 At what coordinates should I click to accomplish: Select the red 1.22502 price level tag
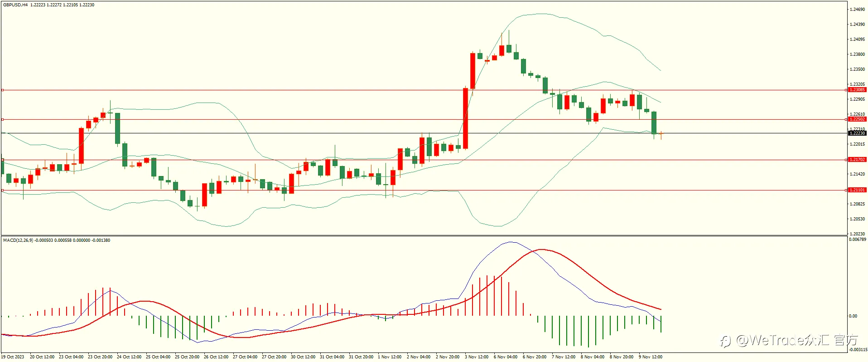857,119
